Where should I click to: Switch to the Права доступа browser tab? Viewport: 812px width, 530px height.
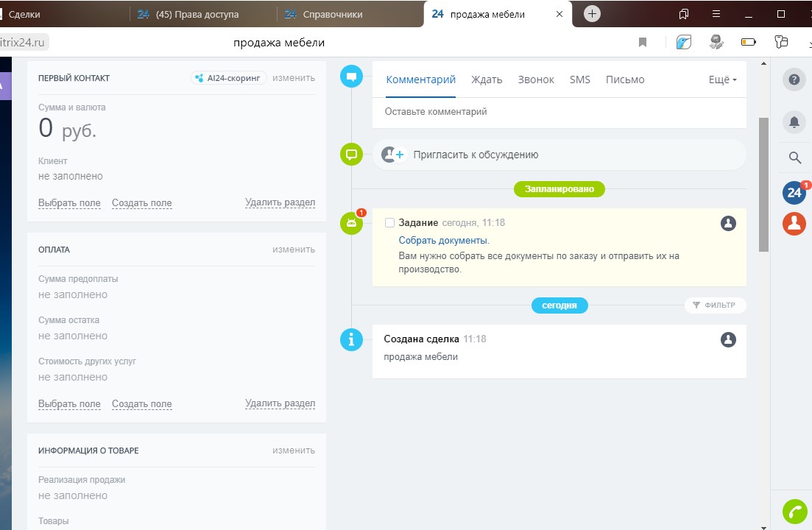[x=203, y=14]
